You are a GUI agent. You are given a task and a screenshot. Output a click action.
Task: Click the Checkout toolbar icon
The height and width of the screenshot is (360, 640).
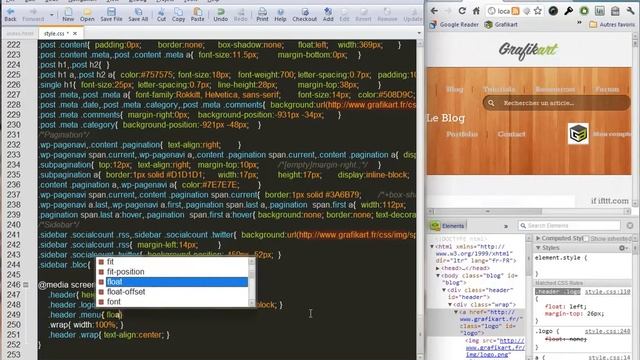tap(304, 15)
